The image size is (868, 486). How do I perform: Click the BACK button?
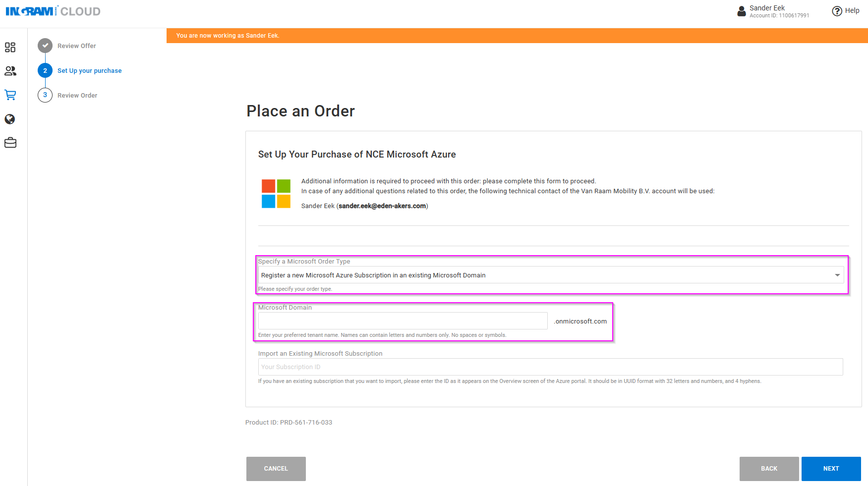769,469
